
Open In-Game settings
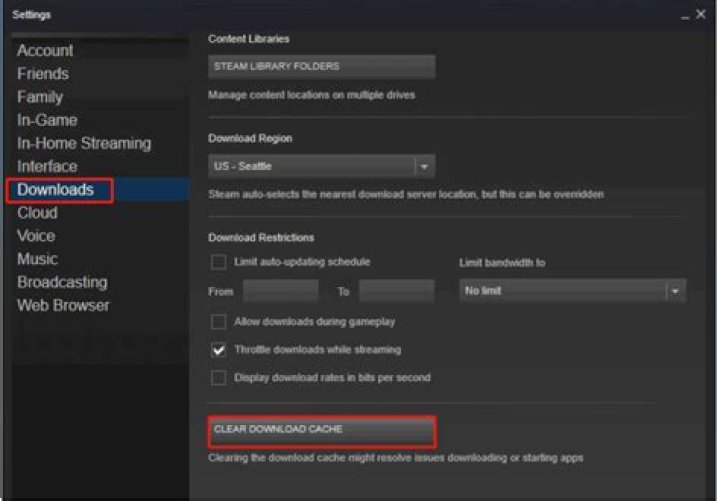click(47, 120)
